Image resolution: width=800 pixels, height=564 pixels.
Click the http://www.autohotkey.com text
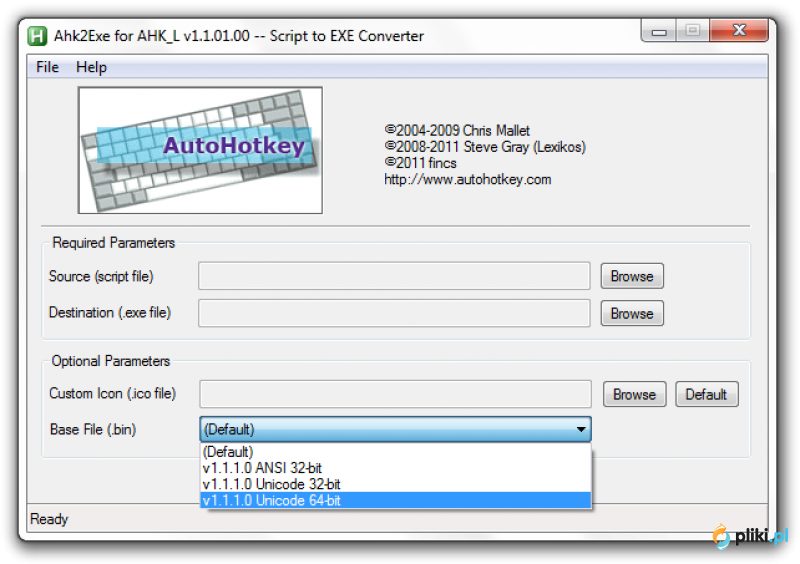tap(467, 180)
